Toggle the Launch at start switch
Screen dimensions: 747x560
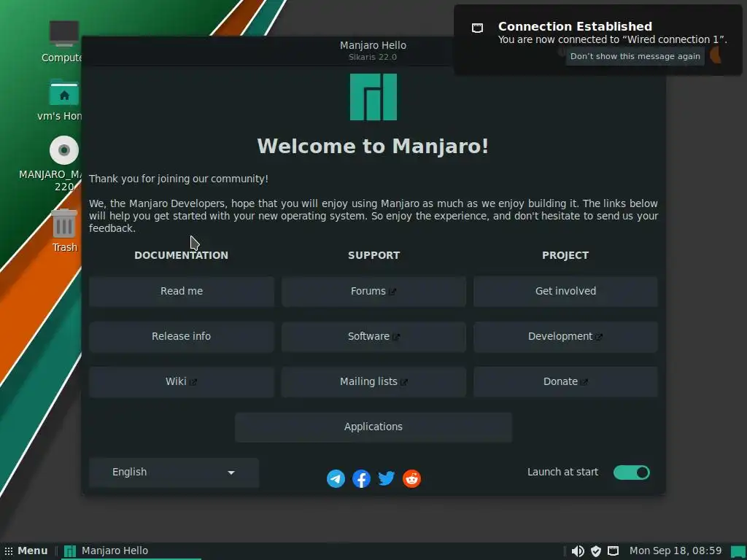click(631, 472)
